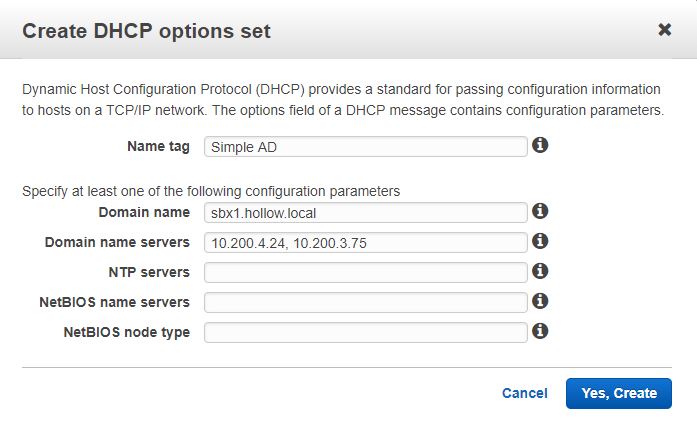
Task: Click the info icon beside Name tag
Action: (540, 146)
